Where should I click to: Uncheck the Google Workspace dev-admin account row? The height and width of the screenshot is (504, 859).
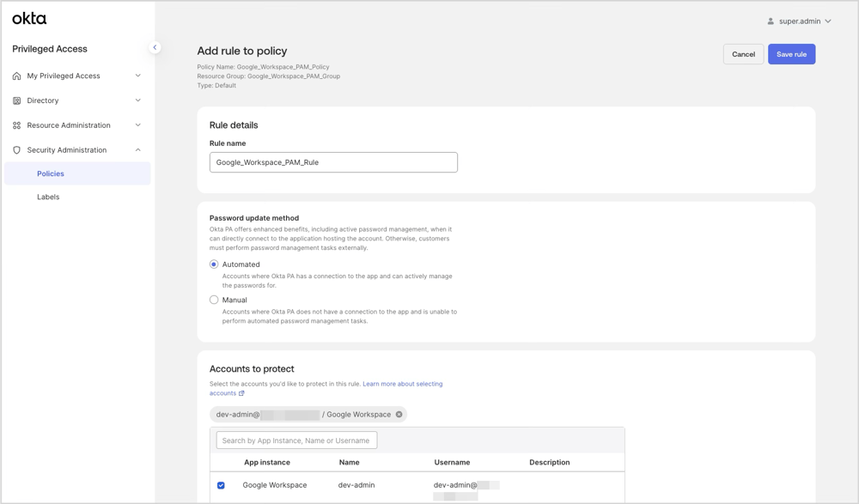[221, 485]
